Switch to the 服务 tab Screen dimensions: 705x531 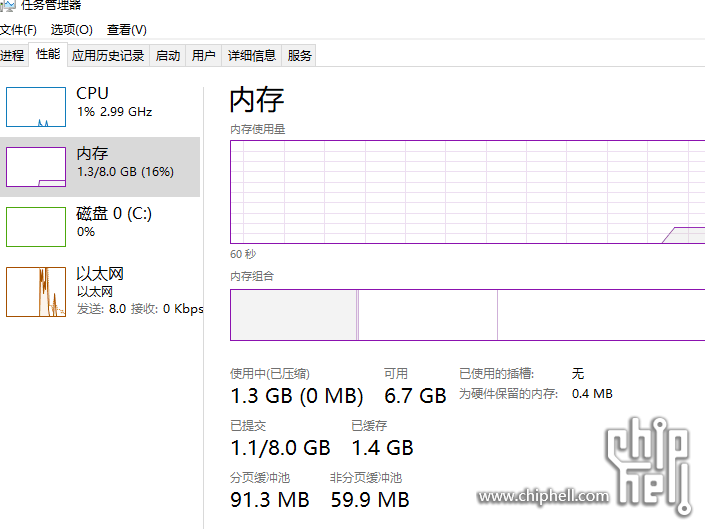[x=299, y=56]
